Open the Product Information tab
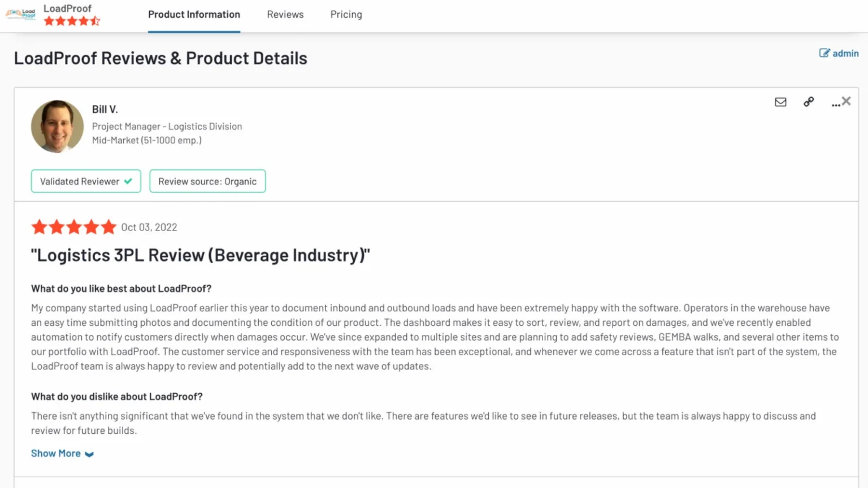868x488 pixels. 194,15
